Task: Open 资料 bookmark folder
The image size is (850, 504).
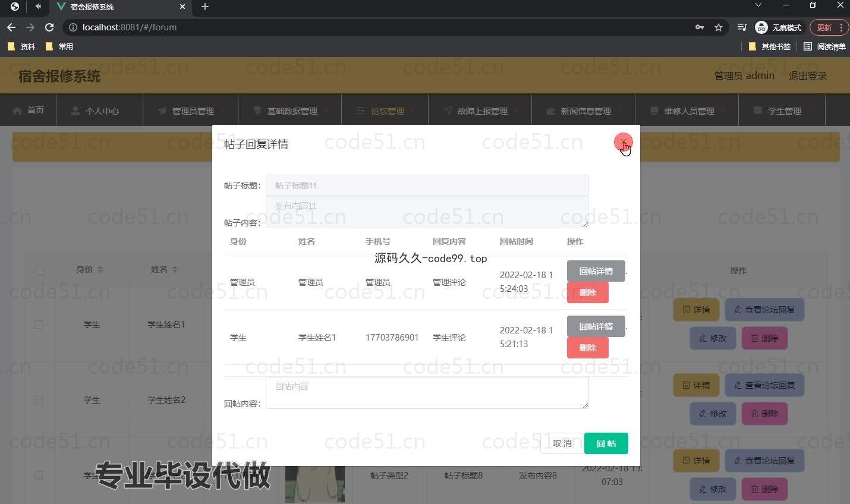Action: click(x=21, y=46)
